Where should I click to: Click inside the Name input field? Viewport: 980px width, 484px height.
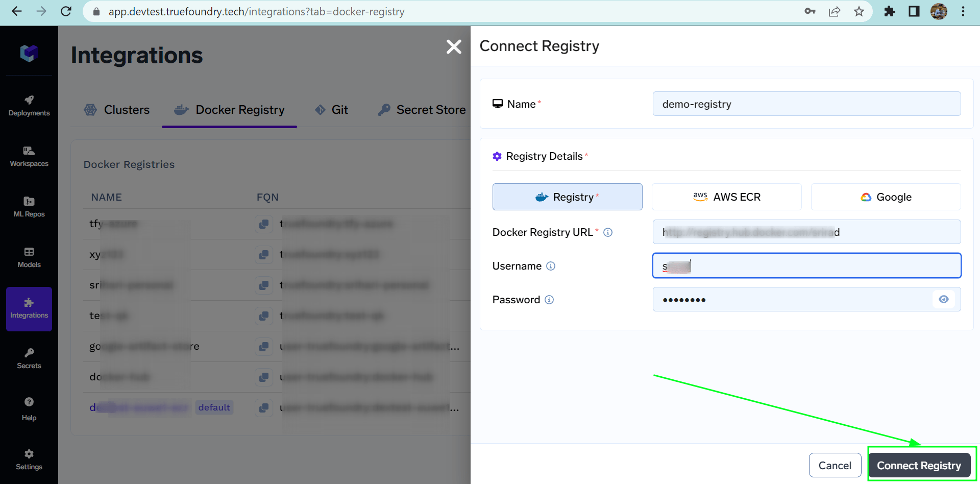(x=806, y=104)
